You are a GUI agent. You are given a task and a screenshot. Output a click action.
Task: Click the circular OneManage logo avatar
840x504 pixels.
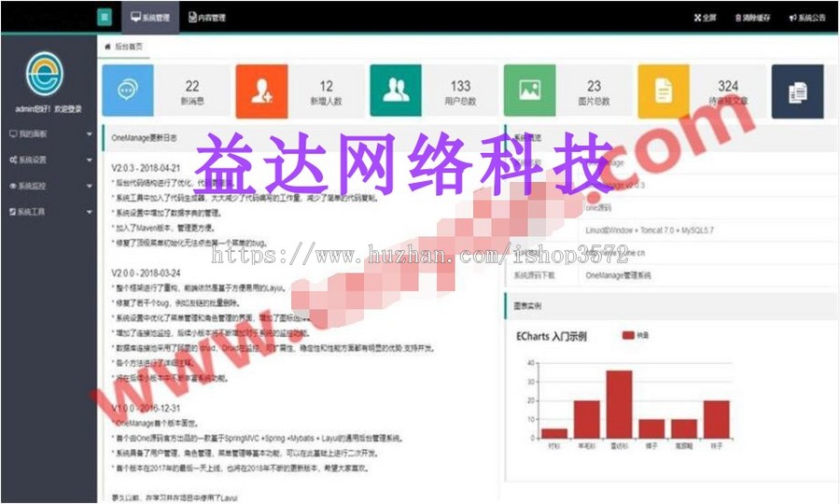point(45,74)
